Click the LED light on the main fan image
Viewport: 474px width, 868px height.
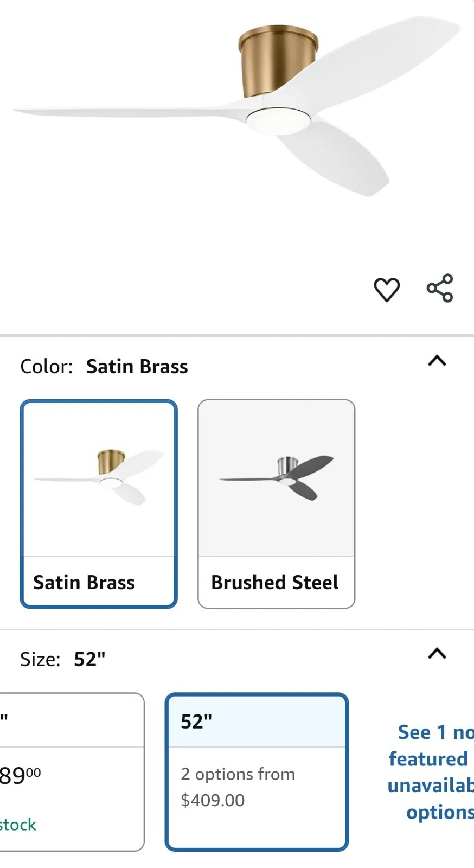[277, 119]
